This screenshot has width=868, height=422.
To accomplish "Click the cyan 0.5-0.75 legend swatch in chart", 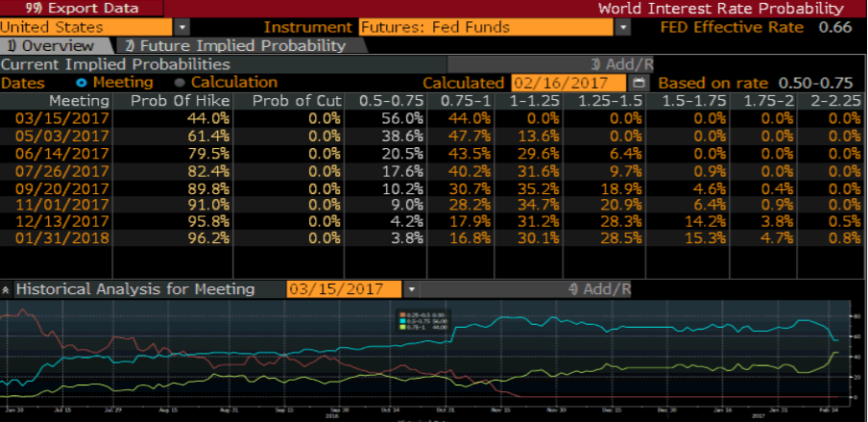I will (x=403, y=321).
